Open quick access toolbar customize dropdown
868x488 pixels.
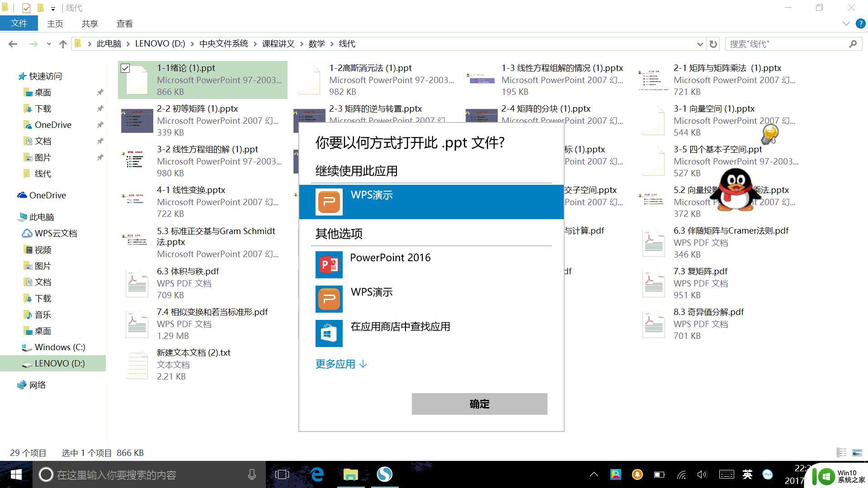[53, 9]
